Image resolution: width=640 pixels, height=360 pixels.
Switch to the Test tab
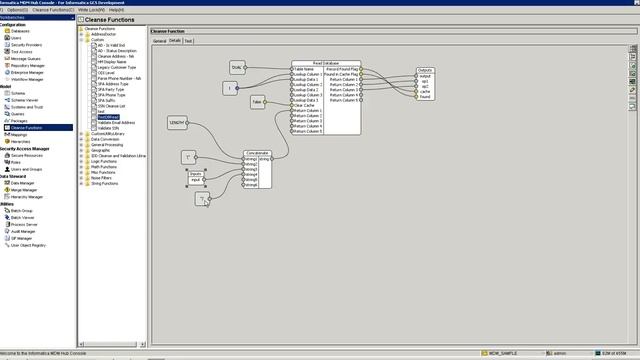point(188,41)
